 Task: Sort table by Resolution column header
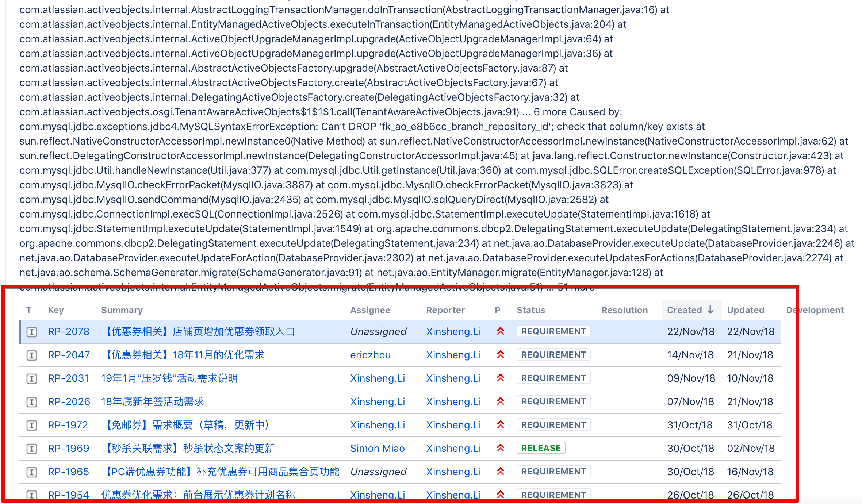[625, 310]
